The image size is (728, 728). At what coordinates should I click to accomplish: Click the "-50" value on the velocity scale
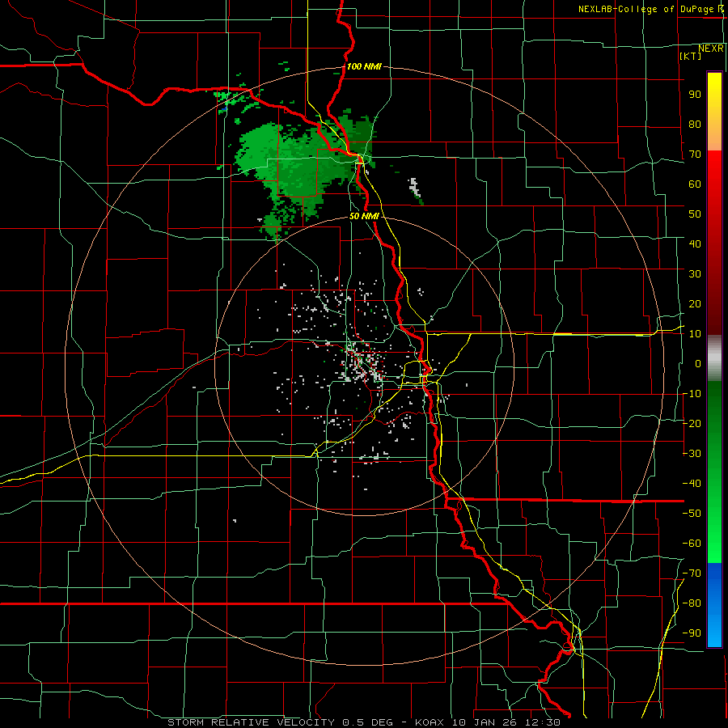(x=692, y=514)
